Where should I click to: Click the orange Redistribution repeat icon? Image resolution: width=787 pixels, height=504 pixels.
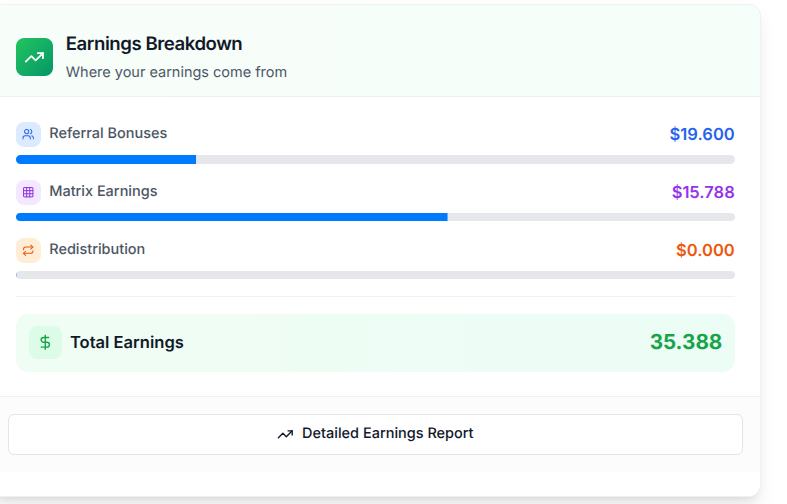click(x=28, y=250)
